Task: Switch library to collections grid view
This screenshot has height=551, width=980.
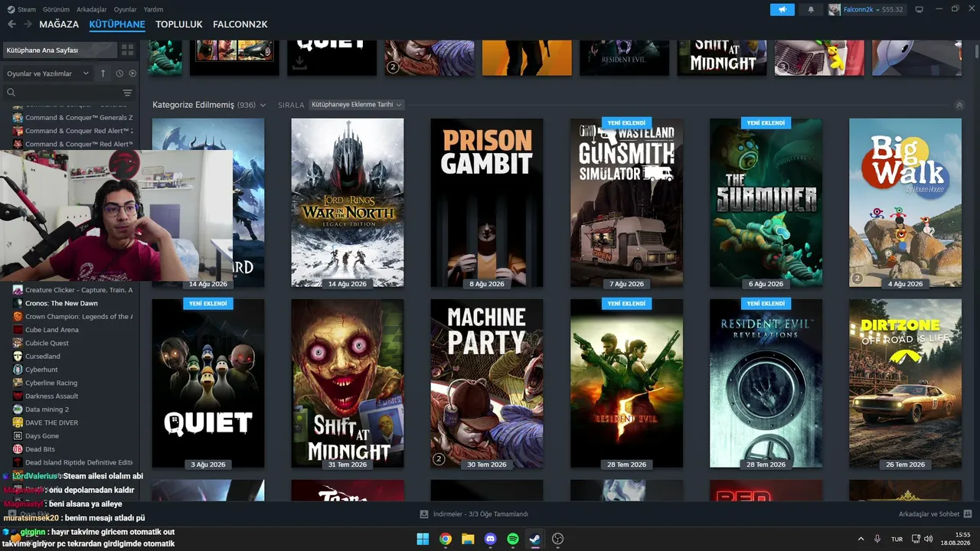Action: [127, 50]
